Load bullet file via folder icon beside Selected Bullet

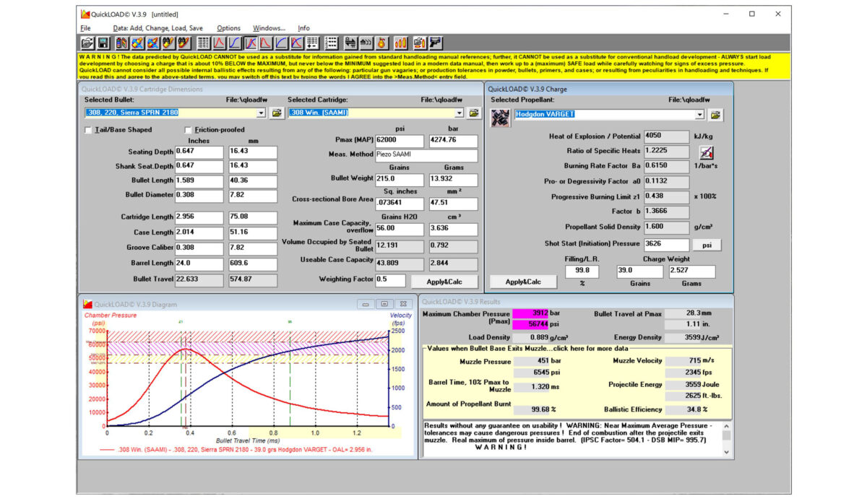pos(276,113)
